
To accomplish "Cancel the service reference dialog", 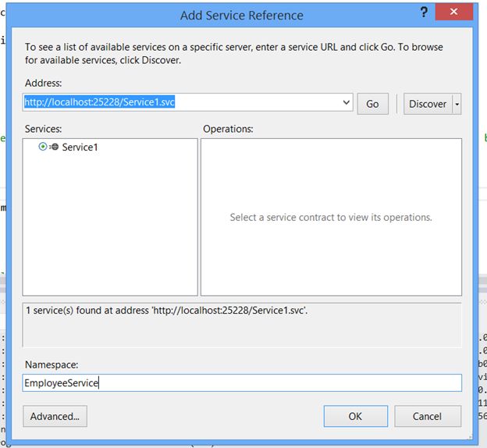I will coord(427,416).
